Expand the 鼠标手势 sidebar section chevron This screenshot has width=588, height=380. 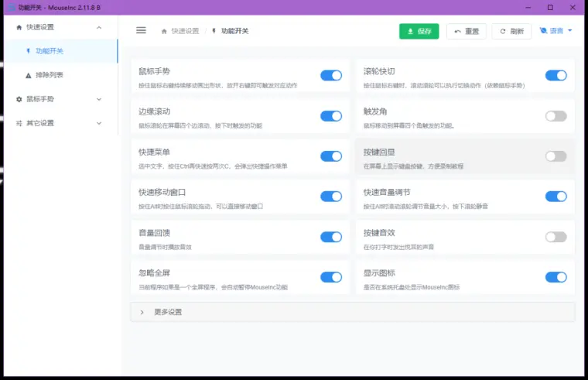tap(99, 99)
